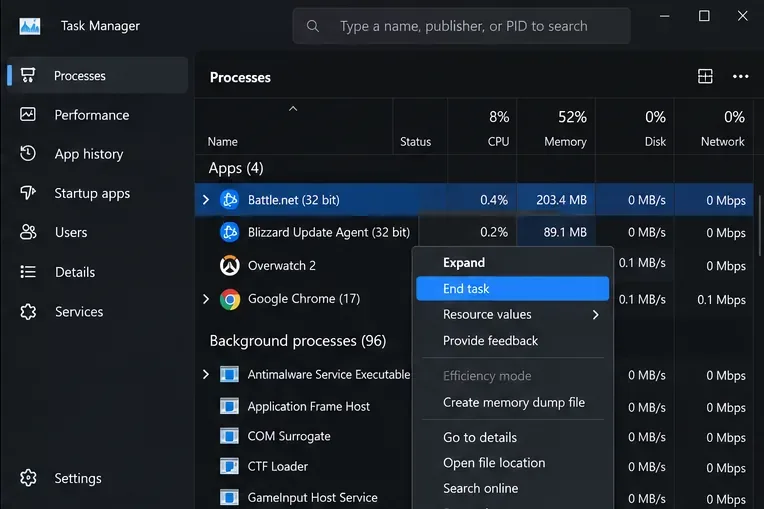Select the Startup apps sidebar icon
The height and width of the screenshot is (509, 764).
28,193
